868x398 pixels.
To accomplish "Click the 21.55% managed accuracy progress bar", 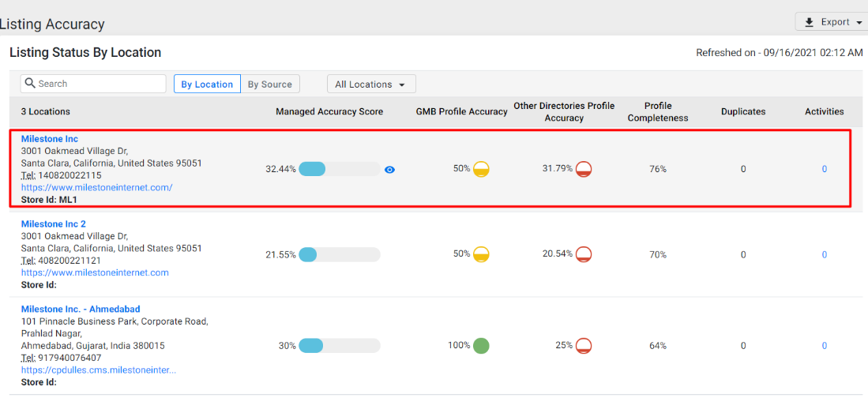I will click(x=340, y=254).
